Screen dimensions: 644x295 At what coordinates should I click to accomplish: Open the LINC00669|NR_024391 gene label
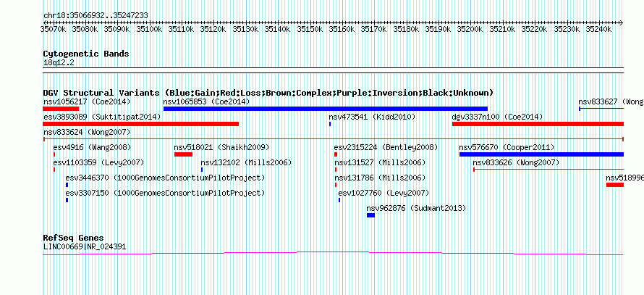tap(85, 247)
